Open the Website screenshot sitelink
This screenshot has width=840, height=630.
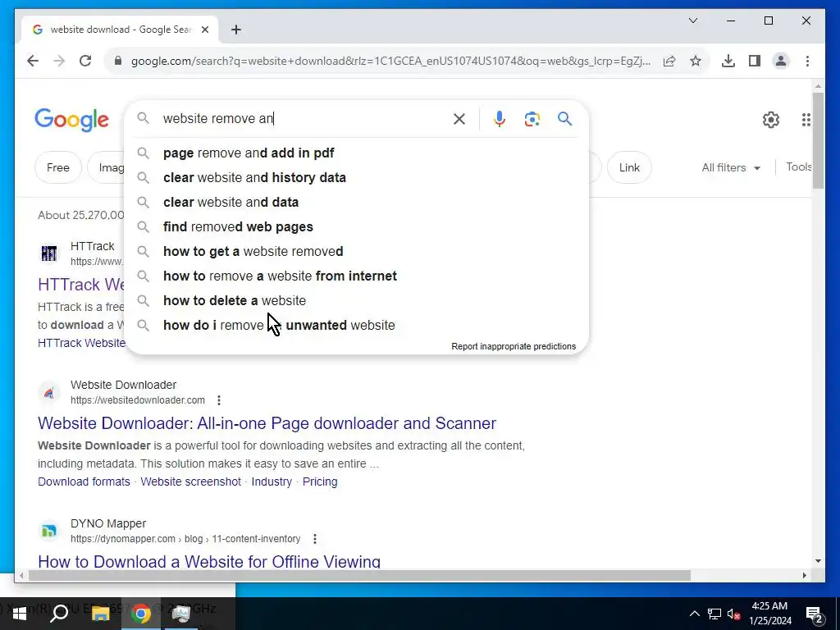[x=190, y=482]
